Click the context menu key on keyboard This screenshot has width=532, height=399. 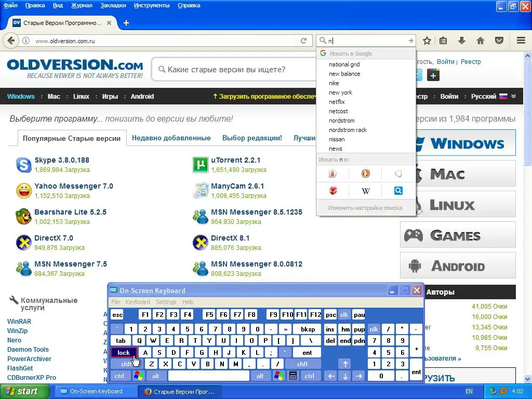[293, 376]
